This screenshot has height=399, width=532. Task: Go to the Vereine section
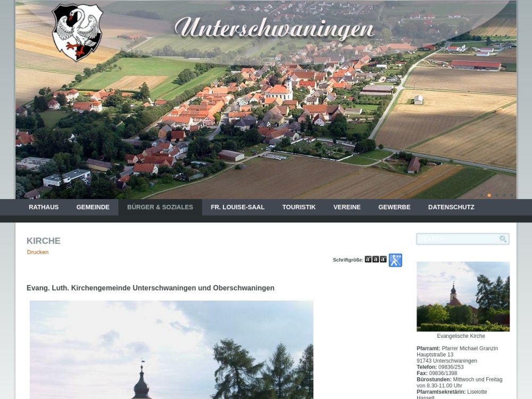(x=347, y=207)
